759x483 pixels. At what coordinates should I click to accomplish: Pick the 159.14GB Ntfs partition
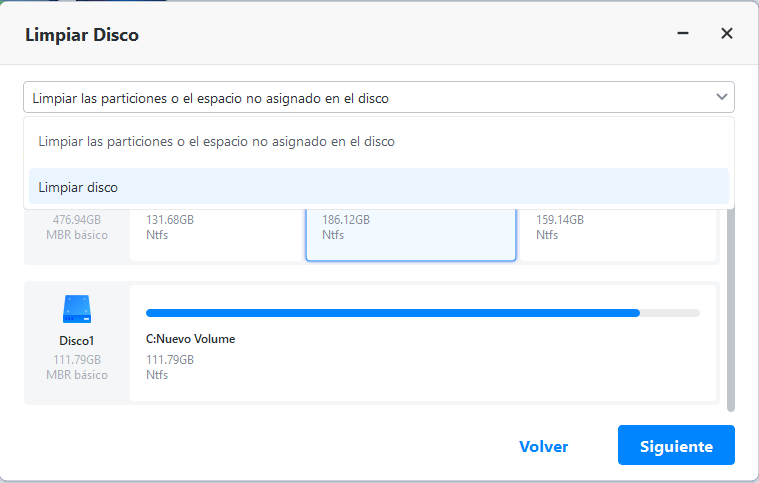pyautogui.click(x=617, y=234)
